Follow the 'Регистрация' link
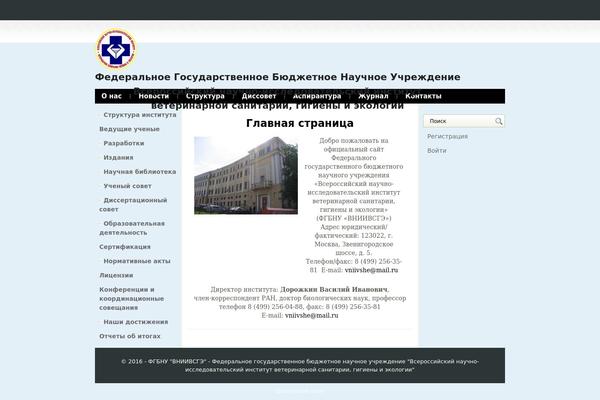This screenshot has width=600, height=400. [x=447, y=136]
